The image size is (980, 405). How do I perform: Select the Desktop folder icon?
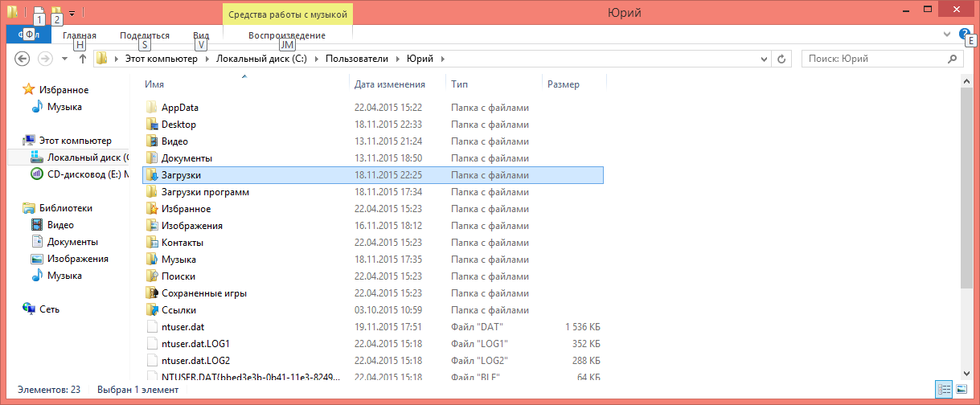click(154, 125)
